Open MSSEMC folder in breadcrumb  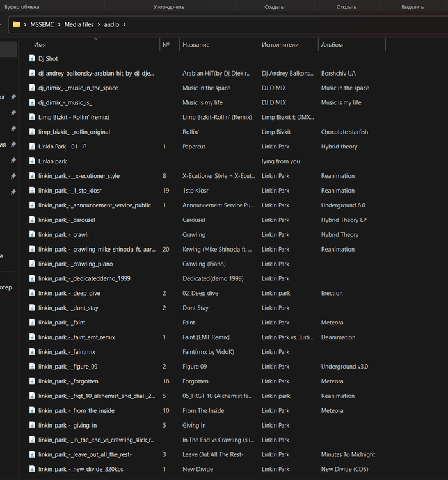[x=42, y=24]
